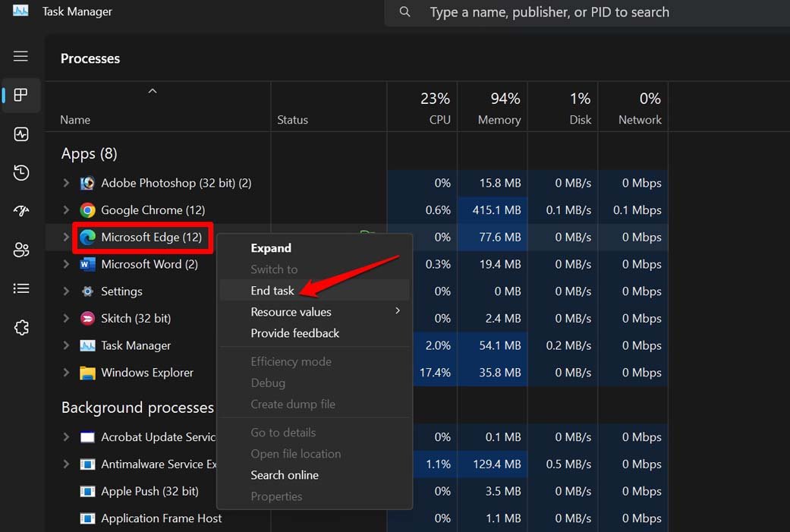Expand the Google Chrome process group
Viewport: 790px width, 532px height.
pyautogui.click(x=65, y=210)
